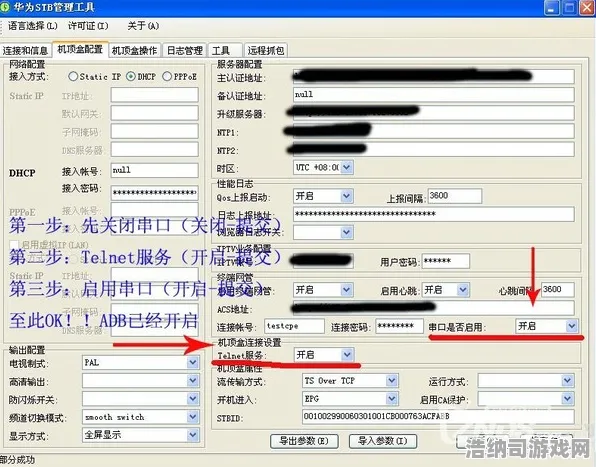Click the NTP1 input field
Viewport: 596px width, 467px height.
click(434, 131)
